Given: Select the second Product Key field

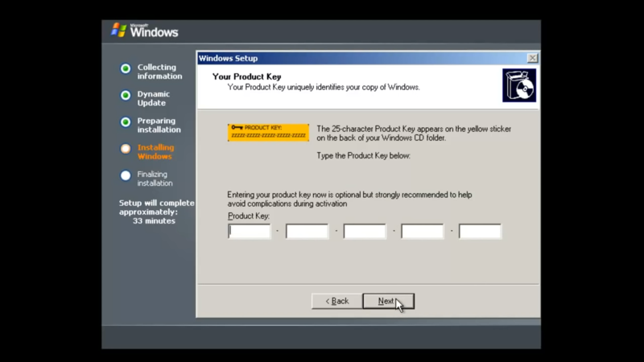Looking at the screenshot, I should coord(307,231).
